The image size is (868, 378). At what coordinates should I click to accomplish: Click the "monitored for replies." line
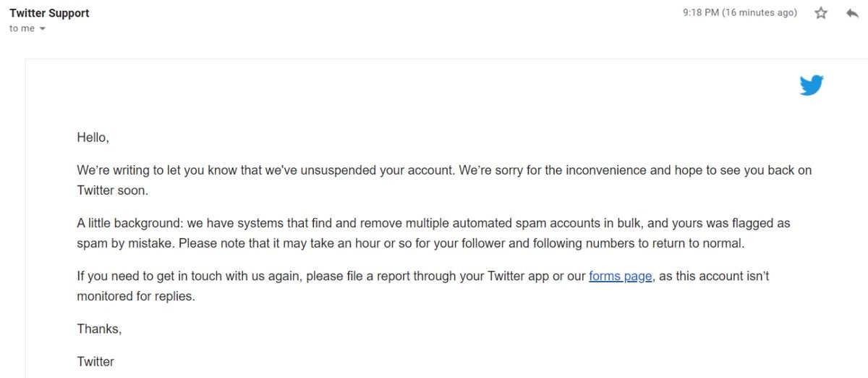click(136, 296)
